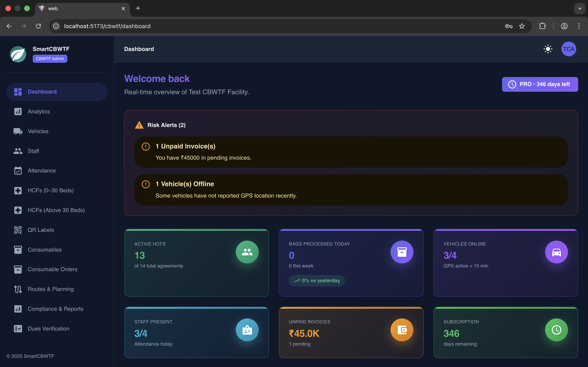Screen dimensions: 588x367
Task: Open the QR Labels icon in sidebar
Action: 18,230
